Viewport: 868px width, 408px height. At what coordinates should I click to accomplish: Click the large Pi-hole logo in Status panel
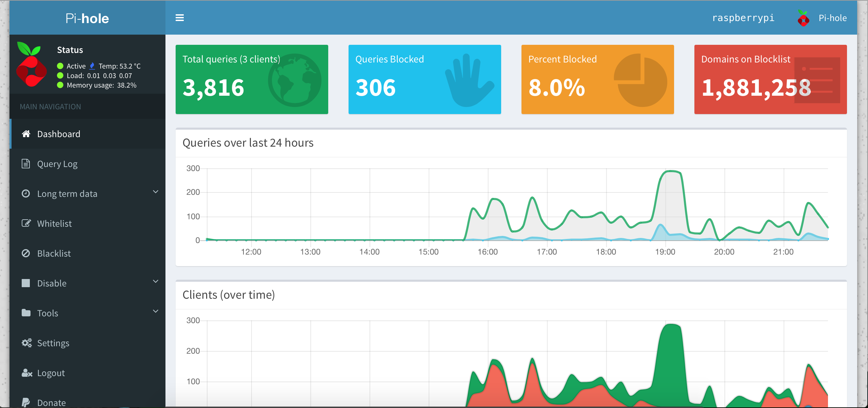point(31,64)
